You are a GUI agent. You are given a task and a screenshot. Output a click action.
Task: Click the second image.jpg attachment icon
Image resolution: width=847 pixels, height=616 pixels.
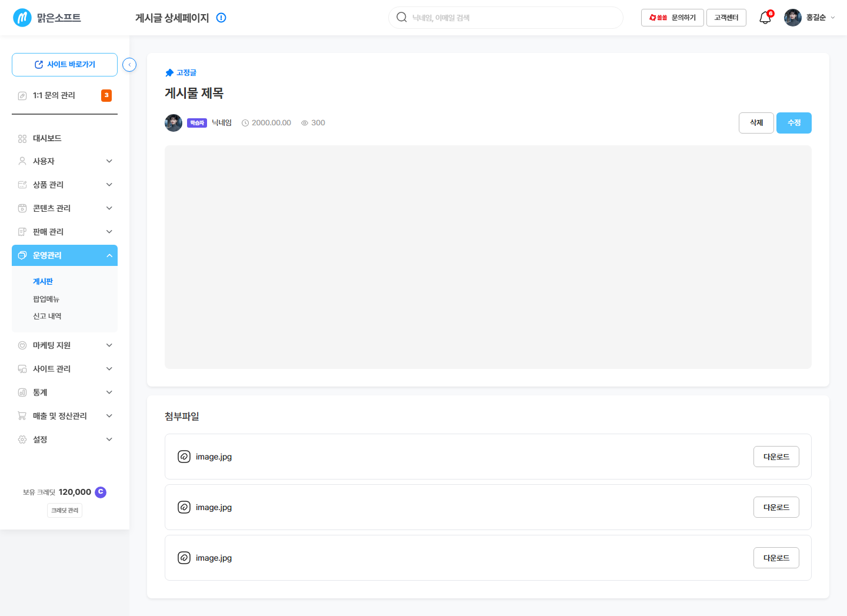(x=184, y=507)
